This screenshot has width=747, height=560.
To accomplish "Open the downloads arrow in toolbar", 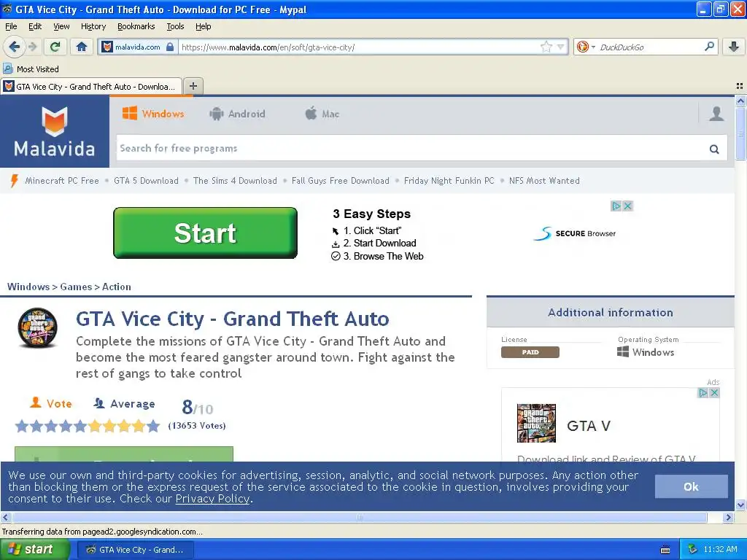I will [734, 47].
